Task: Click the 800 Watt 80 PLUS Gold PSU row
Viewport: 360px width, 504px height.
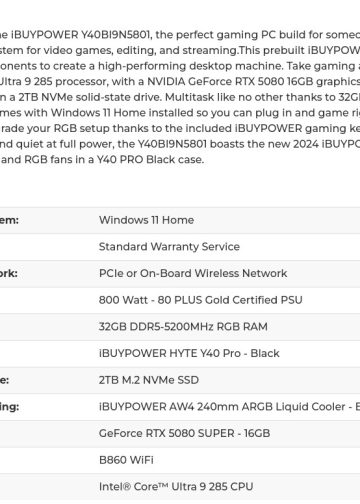Action: pos(180,300)
